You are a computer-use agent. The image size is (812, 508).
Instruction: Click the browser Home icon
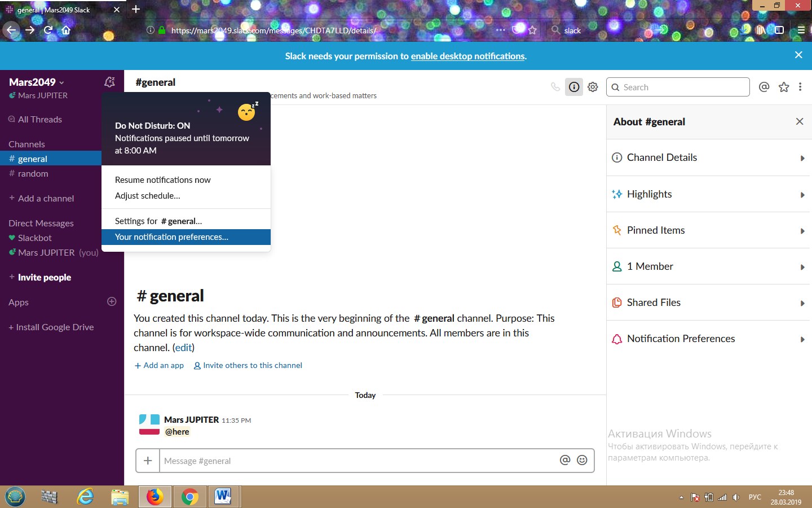pos(66,30)
